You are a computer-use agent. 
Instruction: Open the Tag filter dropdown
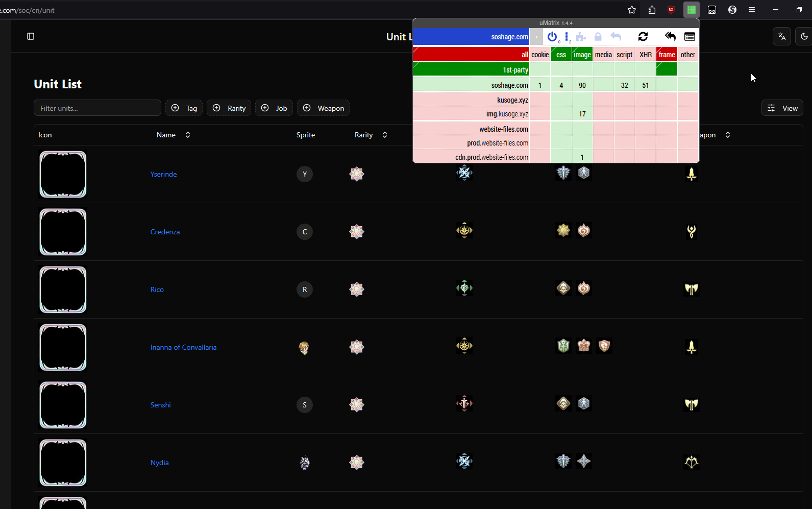pyautogui.click(x=184, y=108)
